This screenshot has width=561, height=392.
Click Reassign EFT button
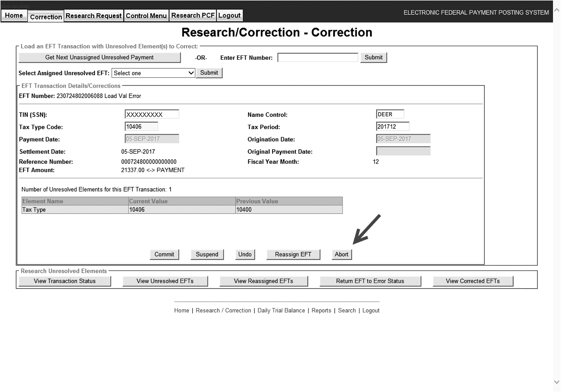pyautogui.click(x=293, y=254)
